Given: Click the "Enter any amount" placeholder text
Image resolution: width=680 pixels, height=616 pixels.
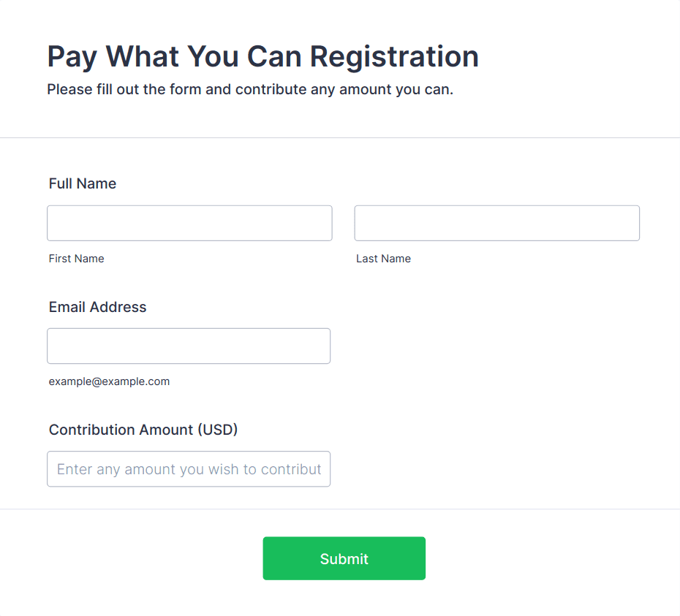Looking at the screenshot, I should (x=189, y=469).
